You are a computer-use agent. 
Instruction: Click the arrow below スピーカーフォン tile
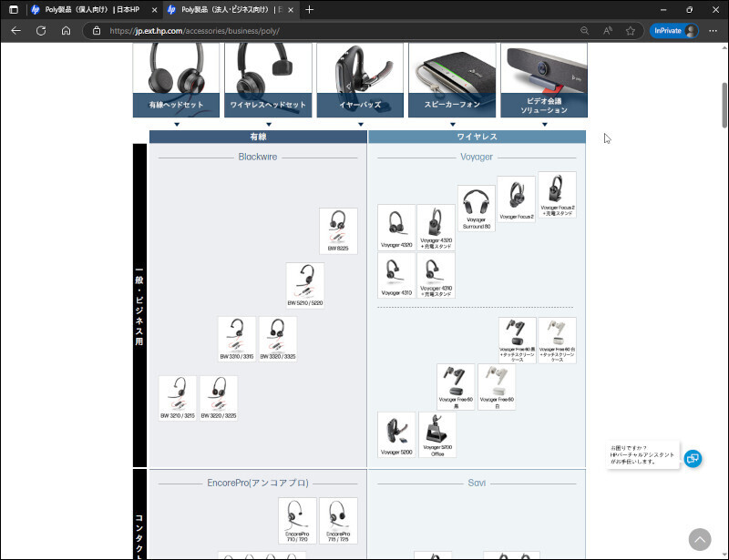pyautogui.click(x=453, y=124)
